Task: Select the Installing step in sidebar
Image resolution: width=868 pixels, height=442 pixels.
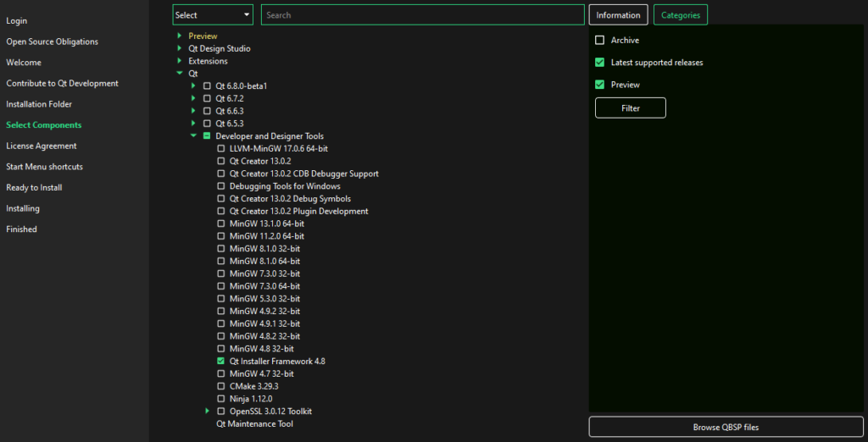Action: tap(23, 208)
